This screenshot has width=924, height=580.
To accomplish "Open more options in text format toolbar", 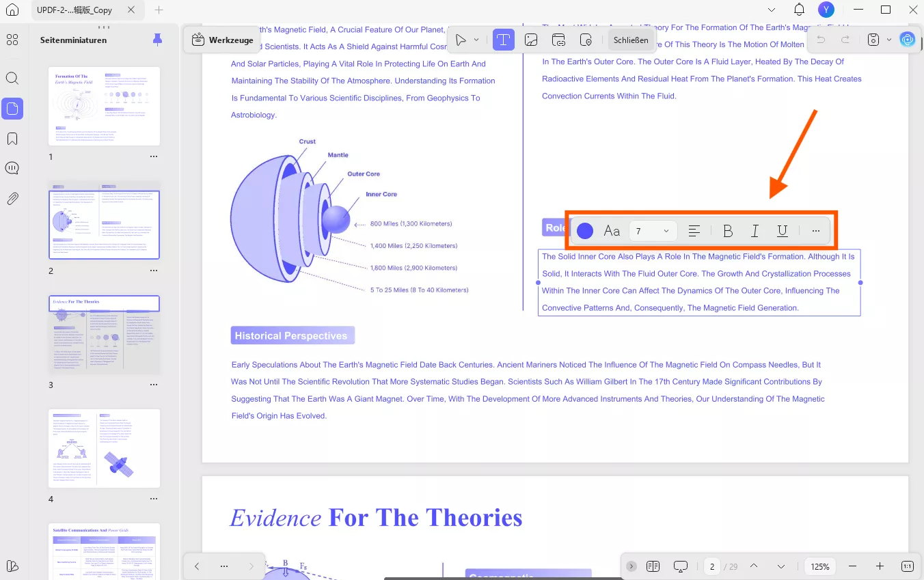I will coord(816,231).
